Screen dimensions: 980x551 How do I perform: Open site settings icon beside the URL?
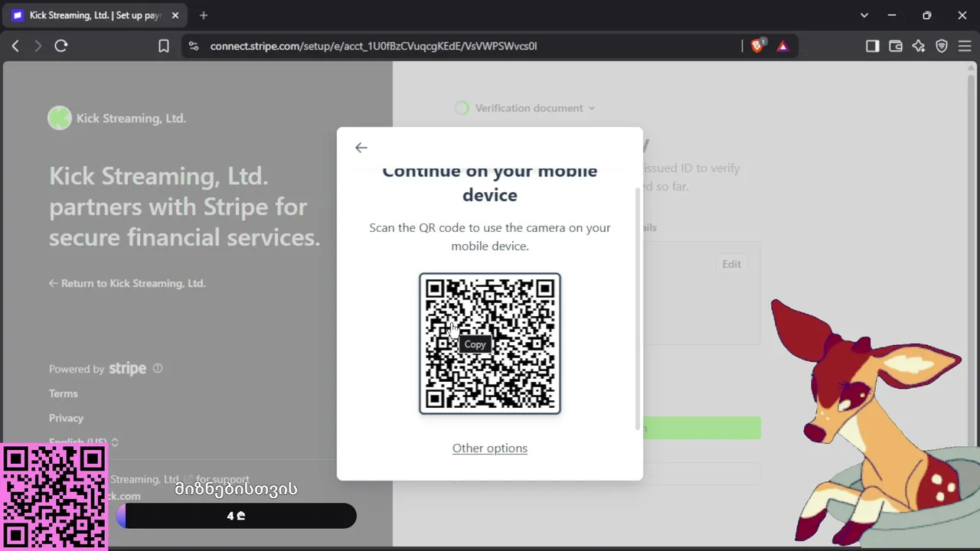click(193, 46)
